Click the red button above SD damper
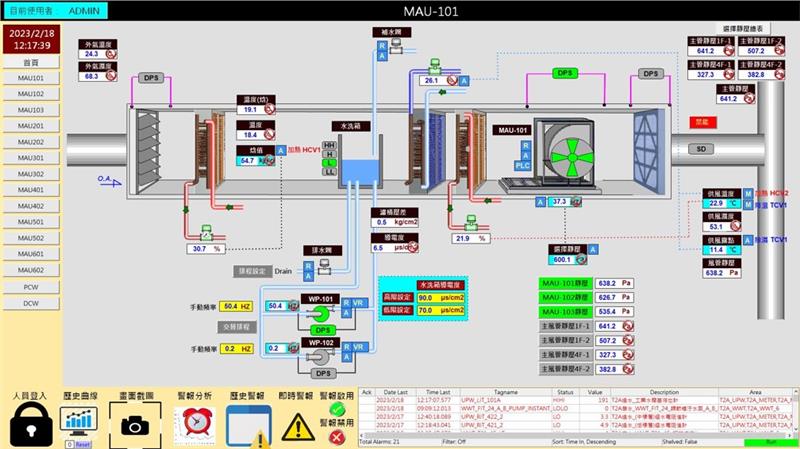 (x=703, y=122)
